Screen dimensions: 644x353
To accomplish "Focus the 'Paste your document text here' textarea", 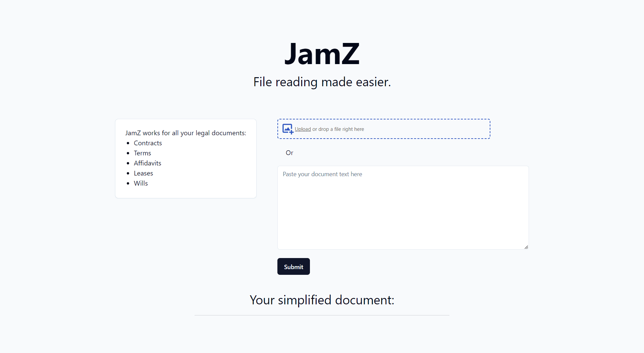I will tap(402, 207).
